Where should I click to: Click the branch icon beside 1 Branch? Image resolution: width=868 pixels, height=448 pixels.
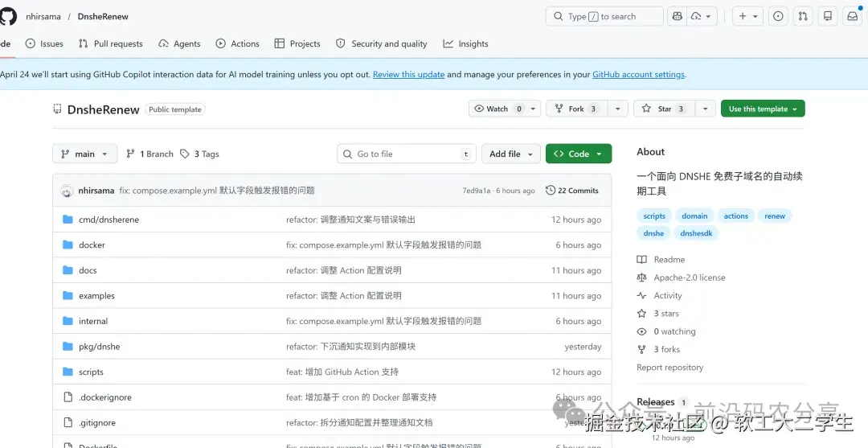pyautogui.click(x=130, y=154)
